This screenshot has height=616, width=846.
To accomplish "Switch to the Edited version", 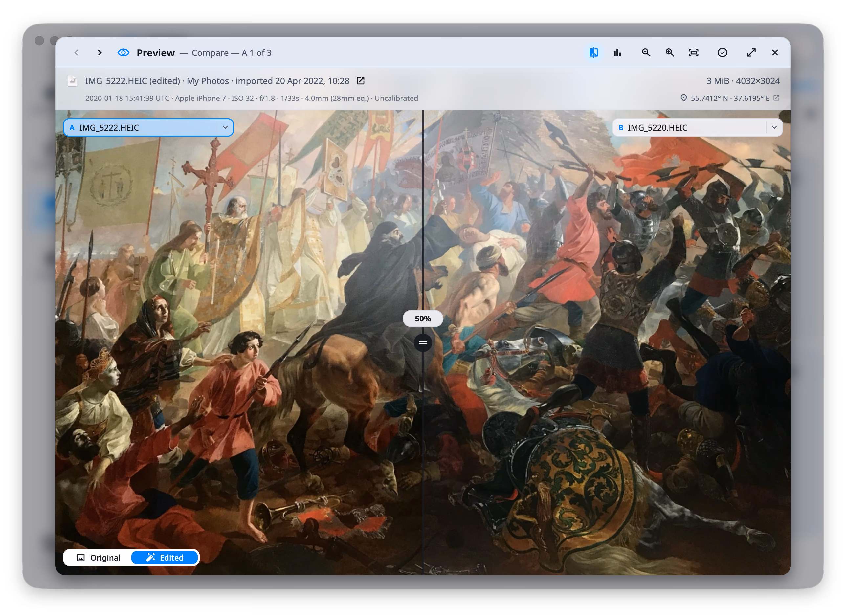I will 165,558.
